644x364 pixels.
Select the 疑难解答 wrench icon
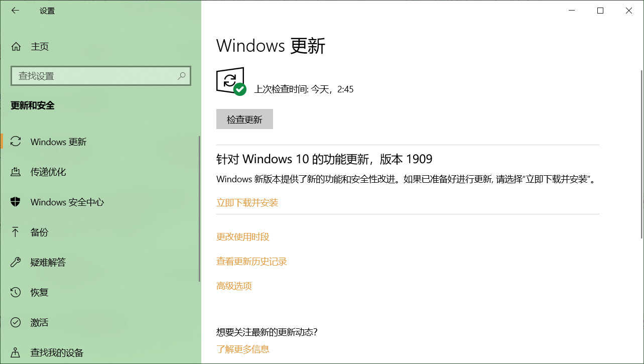16,262
